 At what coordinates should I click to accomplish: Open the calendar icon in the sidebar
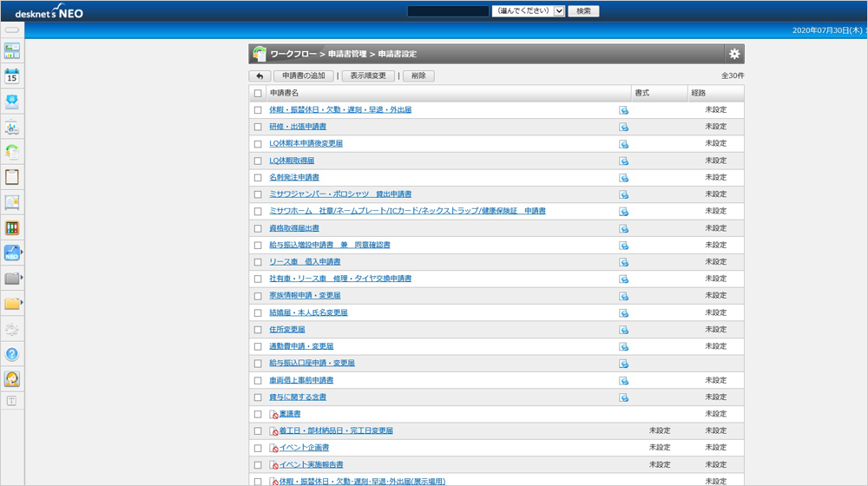coord(12,76)
